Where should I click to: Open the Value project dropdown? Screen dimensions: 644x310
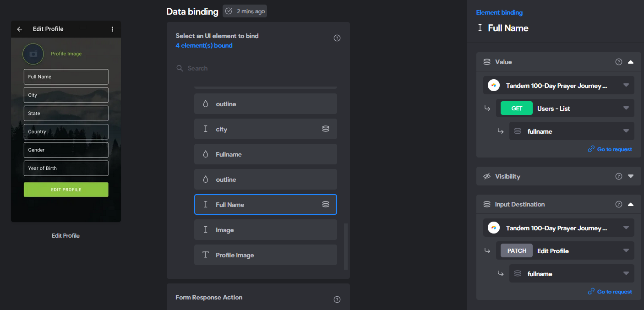click(559, 86)
